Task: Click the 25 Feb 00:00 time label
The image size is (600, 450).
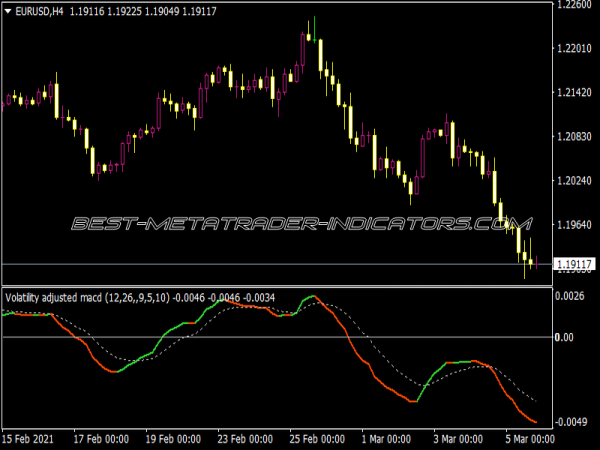Action: tap(317, 439)
